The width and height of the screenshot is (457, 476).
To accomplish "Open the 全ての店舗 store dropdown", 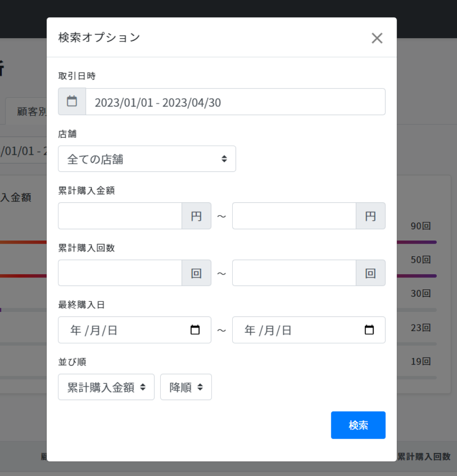I will [x=147, y=159].
